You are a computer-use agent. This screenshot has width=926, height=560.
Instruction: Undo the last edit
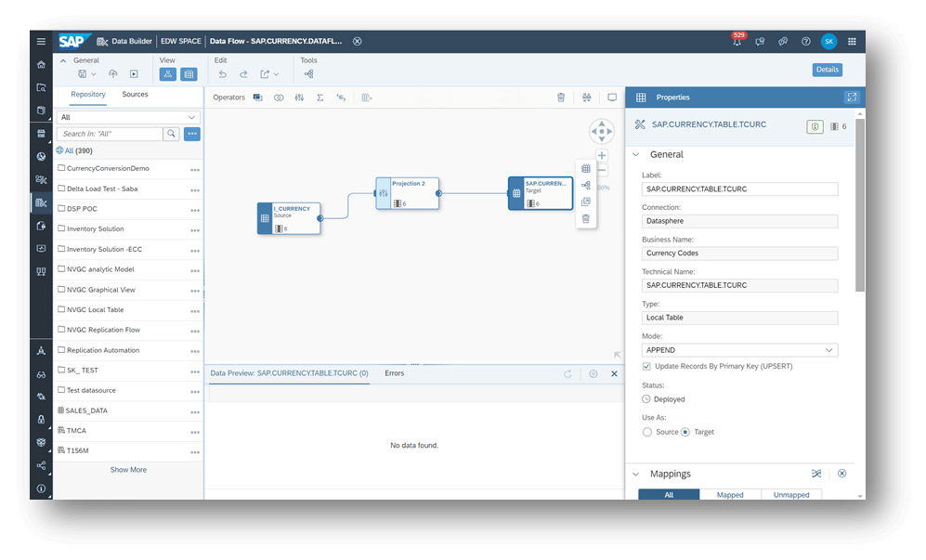(223, 74)
